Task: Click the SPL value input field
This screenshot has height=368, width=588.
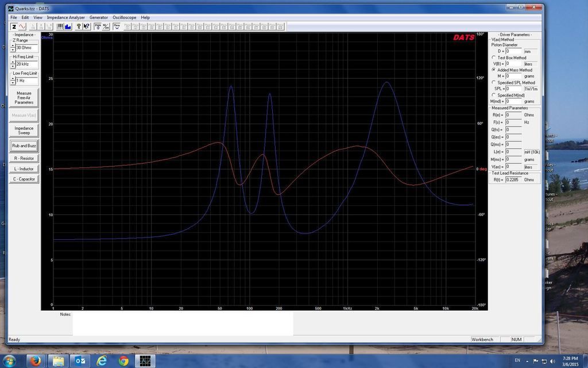Action: pyautogui.click(x=513, y=89)
